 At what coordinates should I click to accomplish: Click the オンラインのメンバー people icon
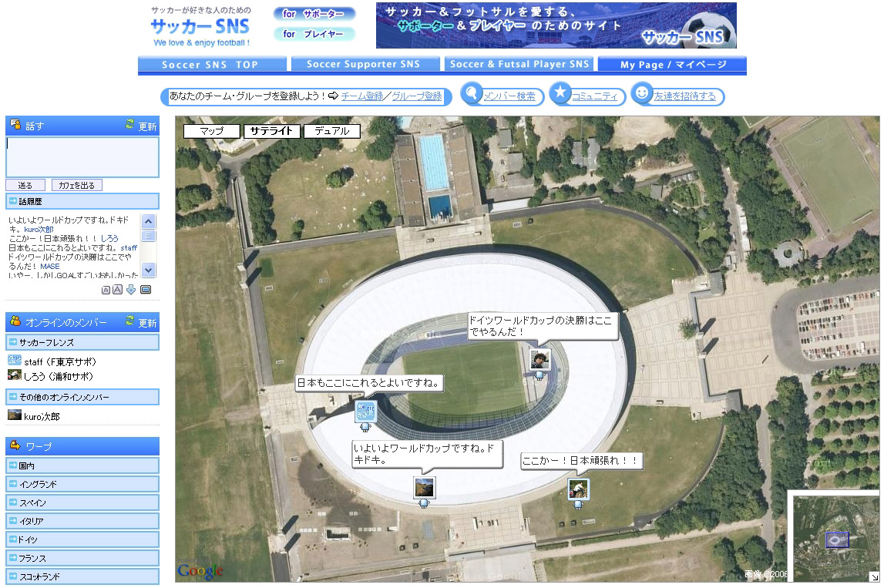pos(15,321)
